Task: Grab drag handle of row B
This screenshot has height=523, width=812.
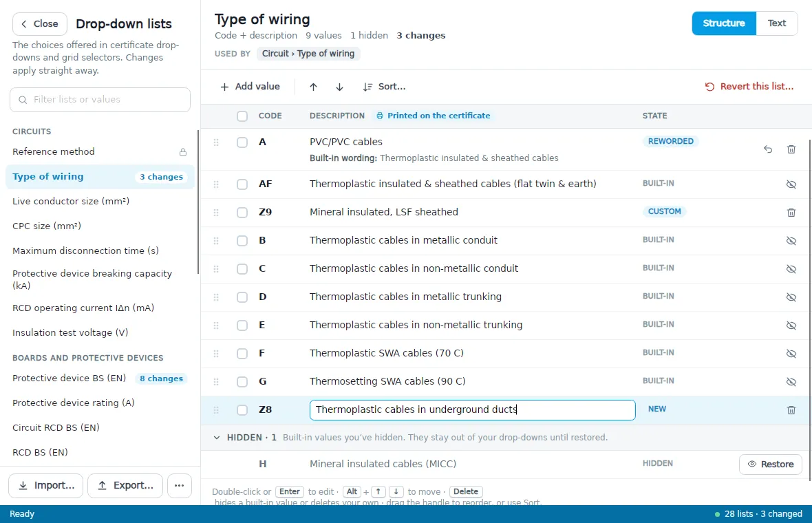Action: click(x=216, y=241)
